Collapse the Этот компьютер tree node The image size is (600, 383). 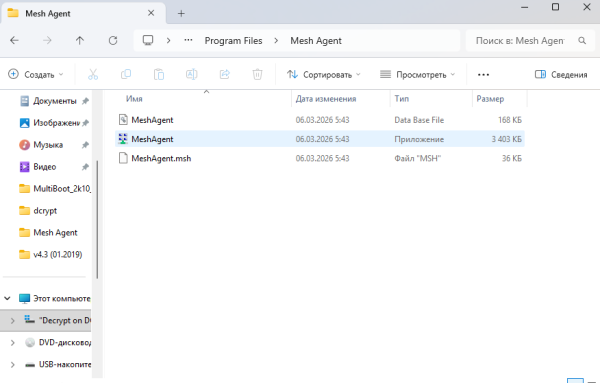click(7, 298)
